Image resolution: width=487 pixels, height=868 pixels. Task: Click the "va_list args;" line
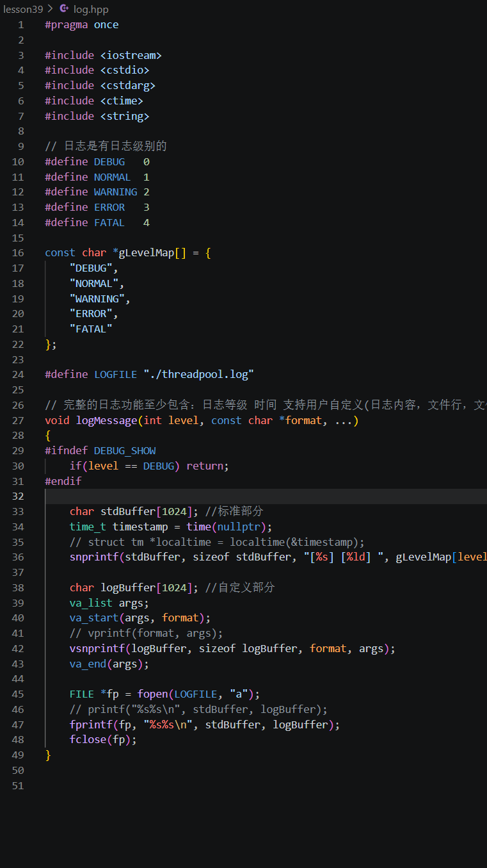[x=109, y=603]
